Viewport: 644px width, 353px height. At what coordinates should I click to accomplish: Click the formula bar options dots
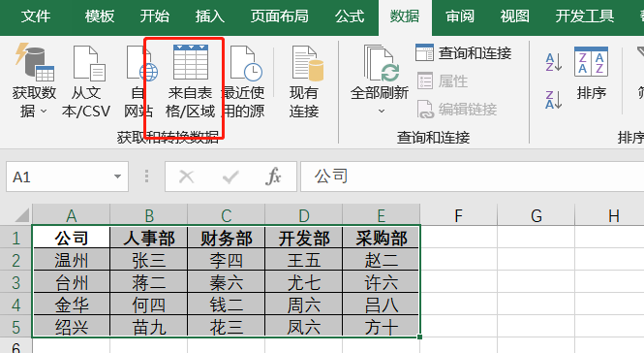pos(146,176)
